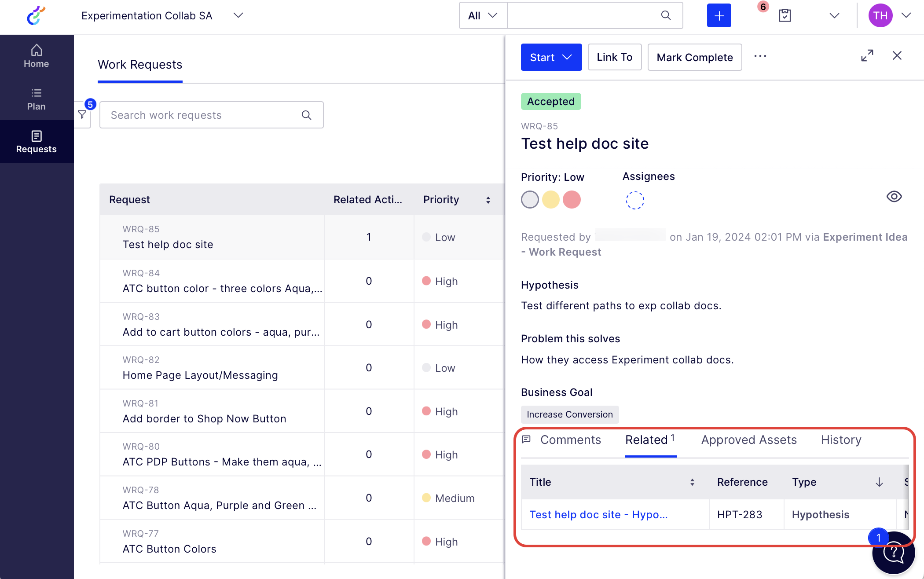Toggle the eye watch icon

tap(894, 196)
